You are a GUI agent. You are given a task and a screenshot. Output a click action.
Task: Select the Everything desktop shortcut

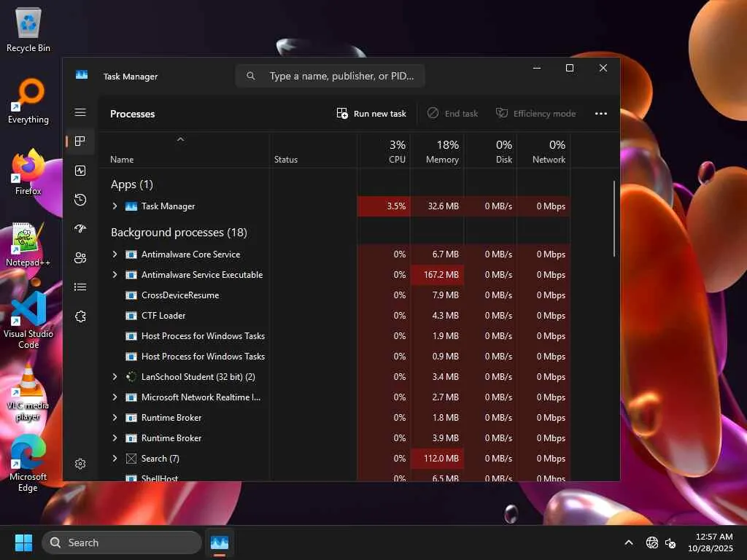(x=28, y=101)
